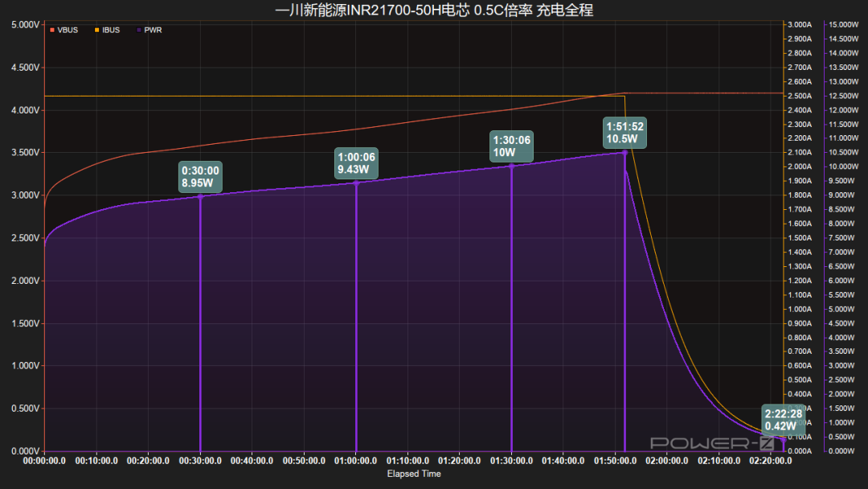Select the 1:00:06 9.43W data label
The image size is (868, 489).
[x=357, y=163]
